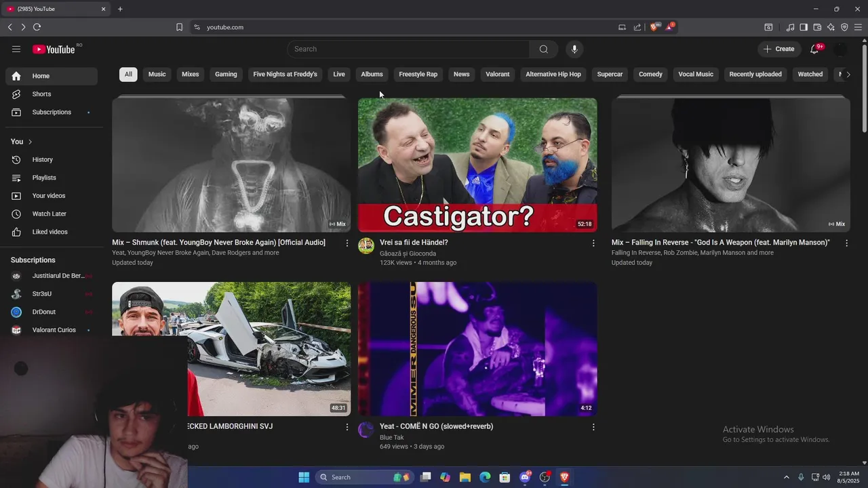Viewport: 868px width, 488px height.
Task: Click the Brave Shields lion icon
Action: 654,27
